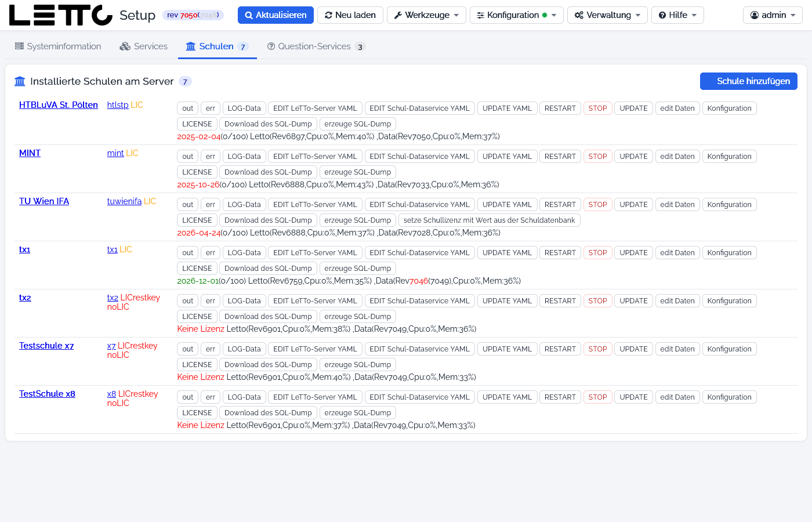Click Konfiguration in the tx2 row

729,301
